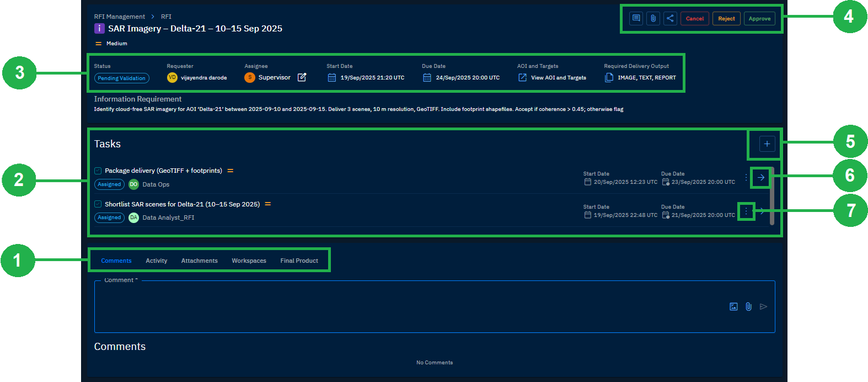Open the Final Product tab
This screenshot has height=382, width=868.
coord(299,261)
